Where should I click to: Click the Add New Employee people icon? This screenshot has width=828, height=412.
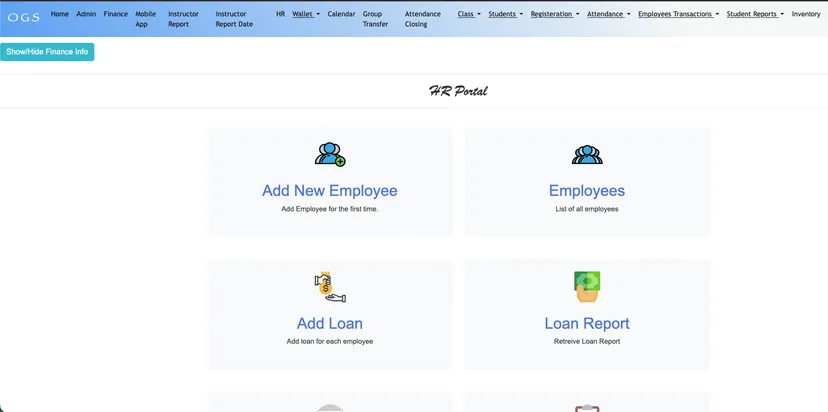click(x=330, y=154)
